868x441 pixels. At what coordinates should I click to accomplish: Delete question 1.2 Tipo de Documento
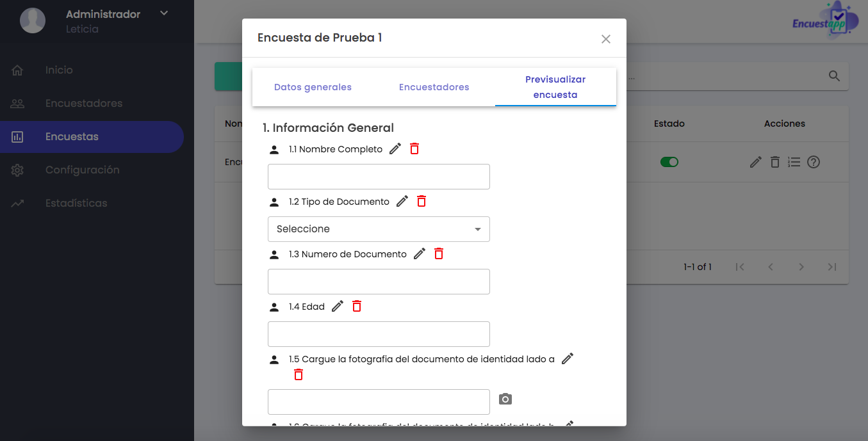point(422,201)
